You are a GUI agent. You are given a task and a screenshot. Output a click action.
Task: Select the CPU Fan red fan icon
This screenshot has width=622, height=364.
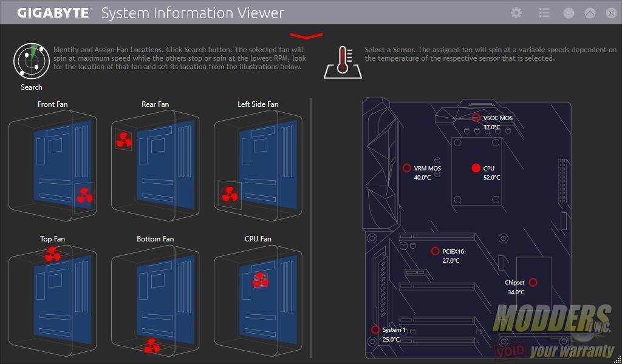[x=261, y=280]
